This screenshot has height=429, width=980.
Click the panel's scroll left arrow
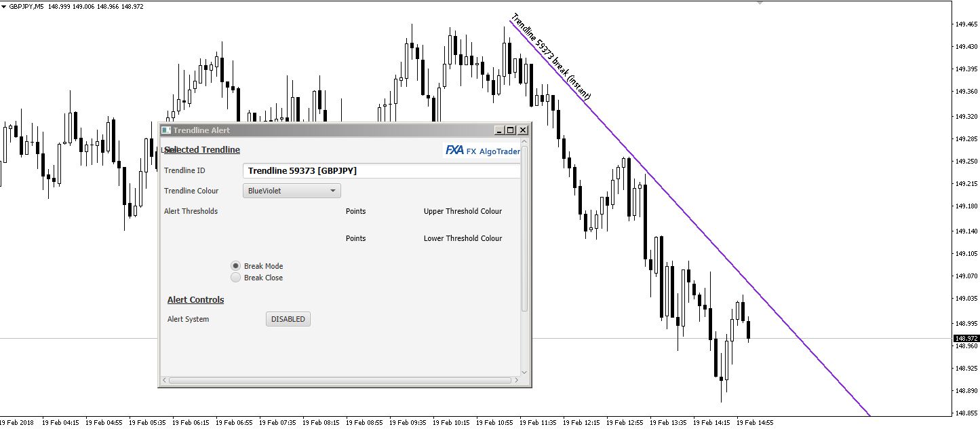click(164, 380)
